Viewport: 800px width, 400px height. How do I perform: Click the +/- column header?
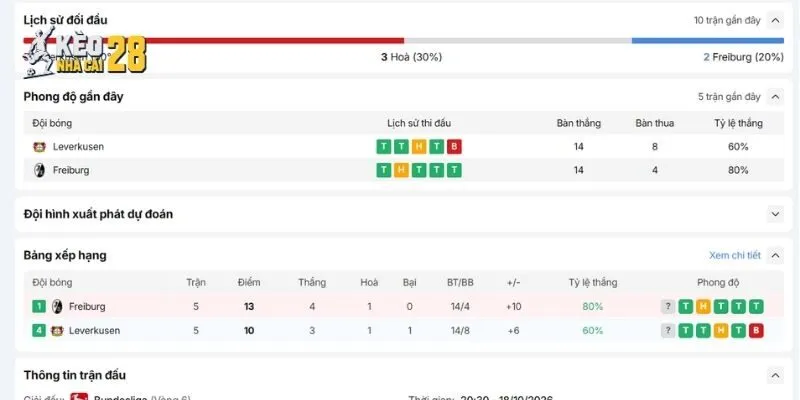point(513,283)
